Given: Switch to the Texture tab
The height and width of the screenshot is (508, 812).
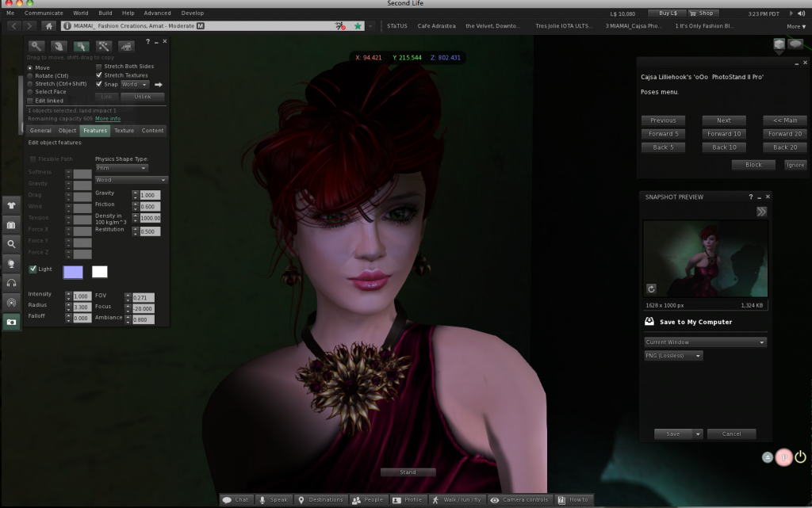Looking at the screenshot, I should (124, 131).
